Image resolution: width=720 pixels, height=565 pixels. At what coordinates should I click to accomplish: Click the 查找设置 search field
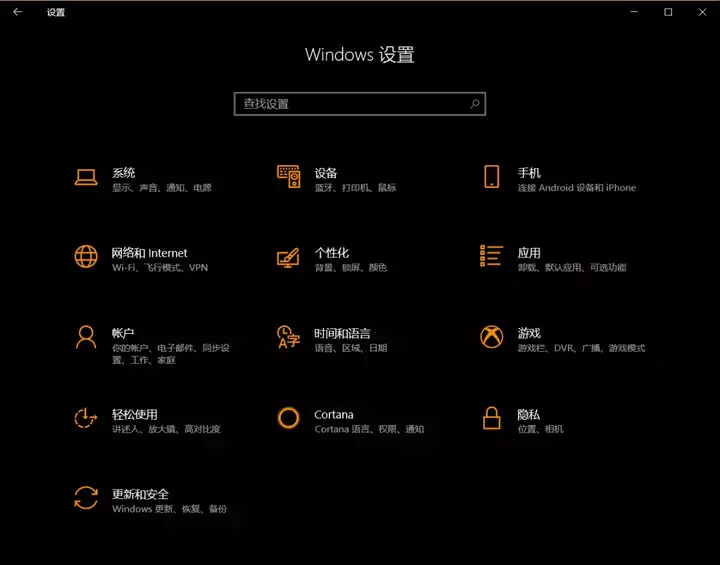tap(360, 104)
